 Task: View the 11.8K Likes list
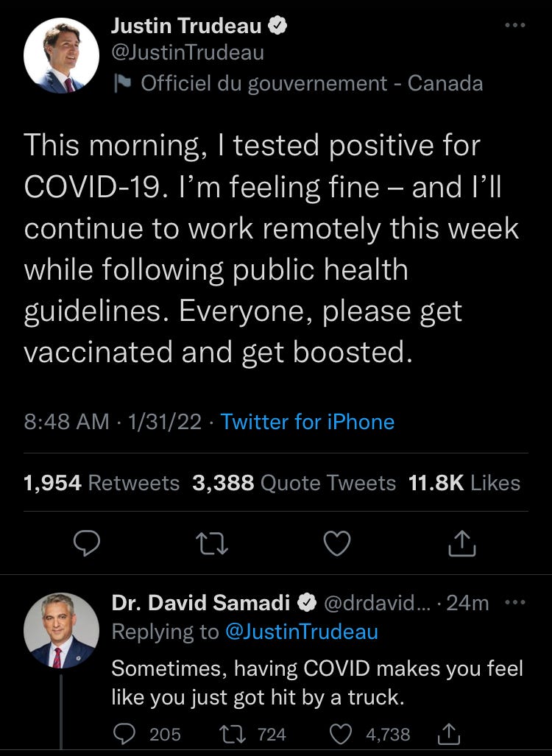pos(464,483)
